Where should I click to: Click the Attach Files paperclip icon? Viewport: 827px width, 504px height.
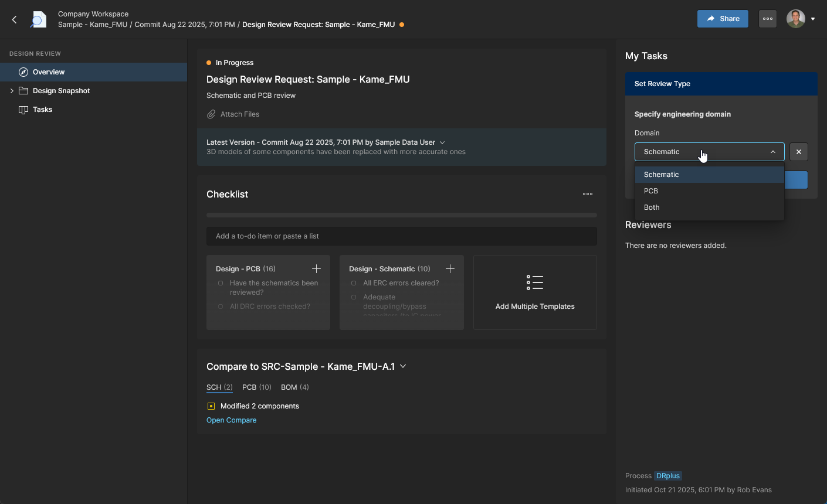click(x=211, y=114)
